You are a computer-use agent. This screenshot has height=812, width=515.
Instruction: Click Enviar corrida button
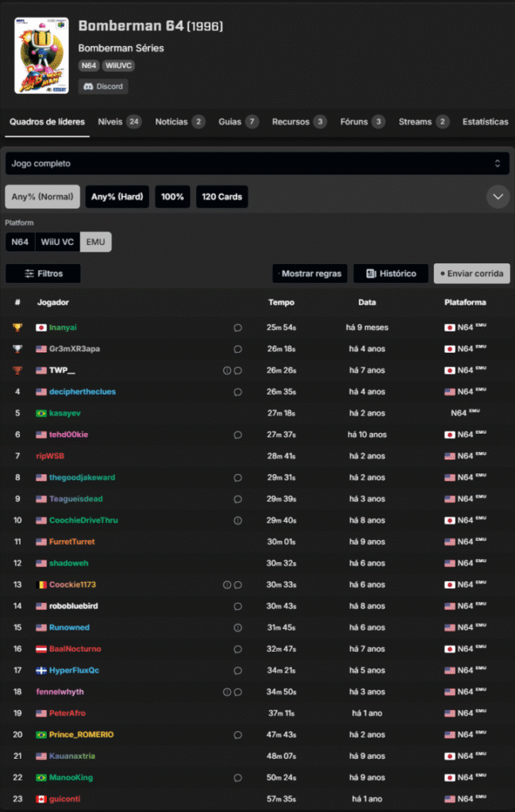point(471,274)
